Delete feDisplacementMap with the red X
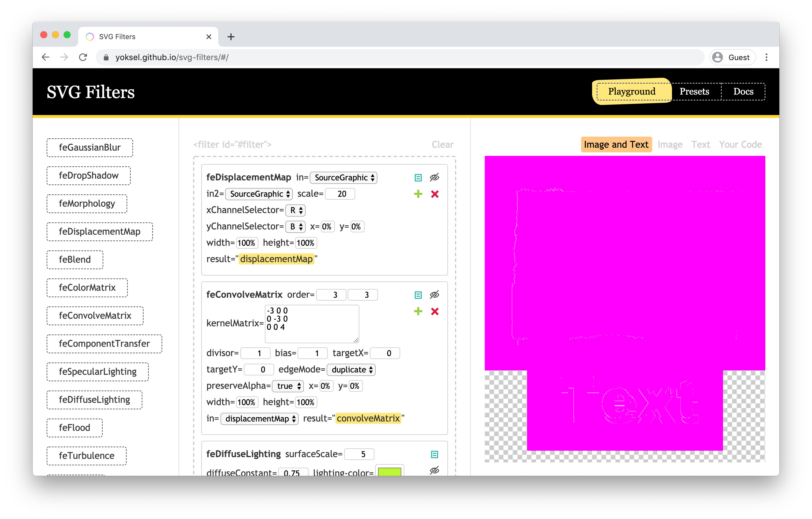Screen dimensions: 812x519 [435, 194]
